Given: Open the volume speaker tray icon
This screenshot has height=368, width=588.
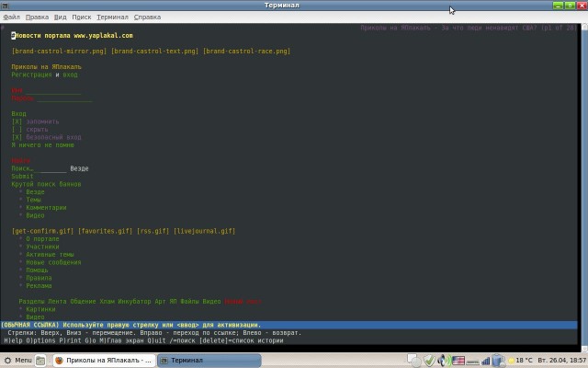Looking at the screenshot, I should (x=444, y=361).
